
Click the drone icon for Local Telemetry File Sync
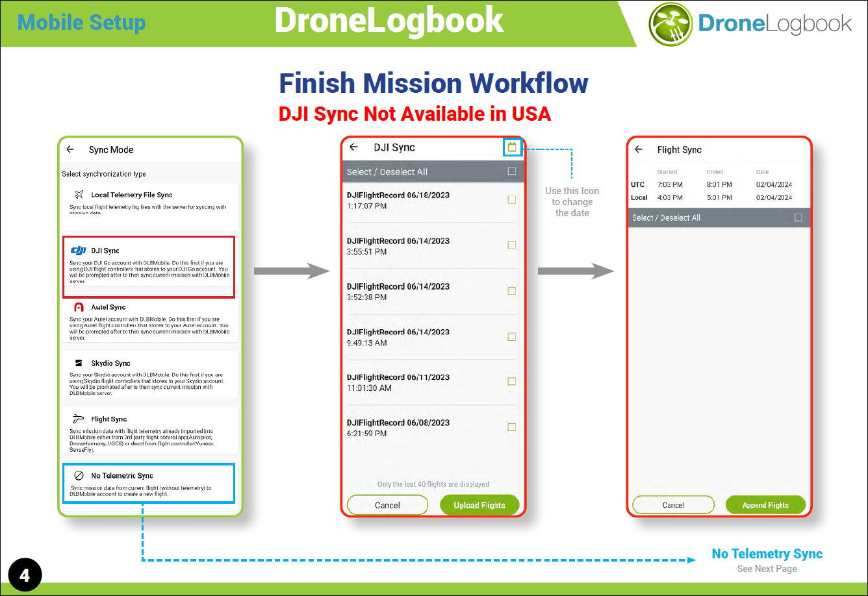[79, 195]
